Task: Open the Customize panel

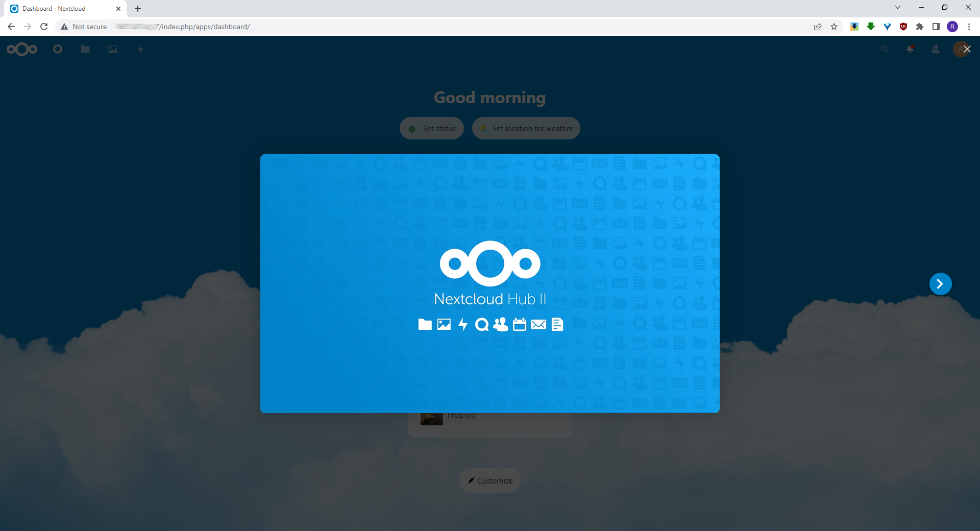Action: pos(489,480)
